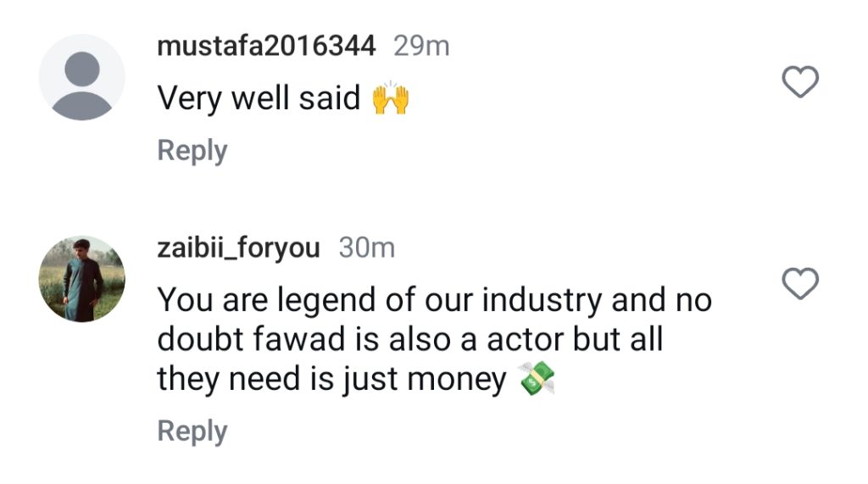
Task: Open mustafa2016344's default gray profile avatar
Action: pyautogui.click(x=82, y=77)
